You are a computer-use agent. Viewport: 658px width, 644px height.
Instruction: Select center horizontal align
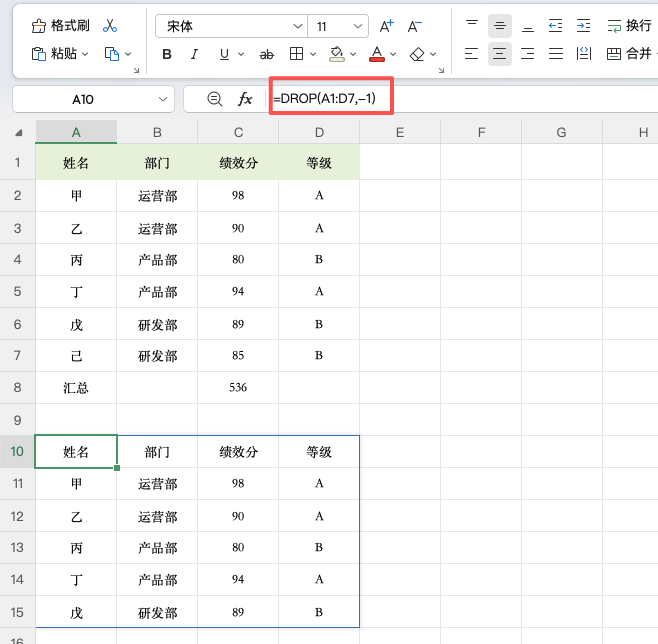pyautogui.click(x=500, y=54)
